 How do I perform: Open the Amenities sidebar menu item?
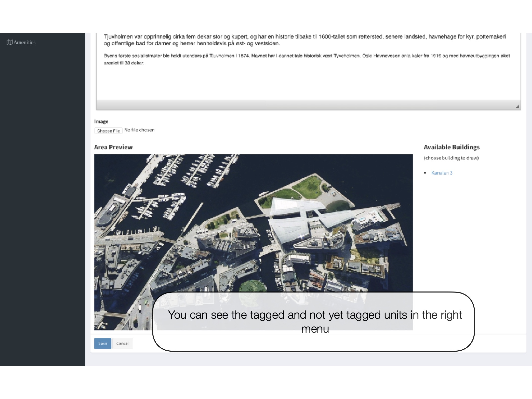click(x=24, y=42)
